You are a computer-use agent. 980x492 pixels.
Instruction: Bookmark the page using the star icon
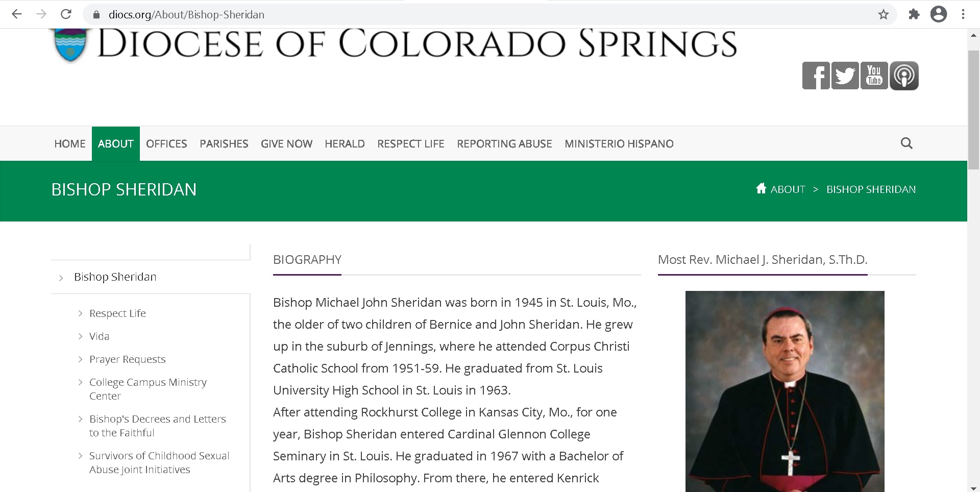(x=884, y=14)
